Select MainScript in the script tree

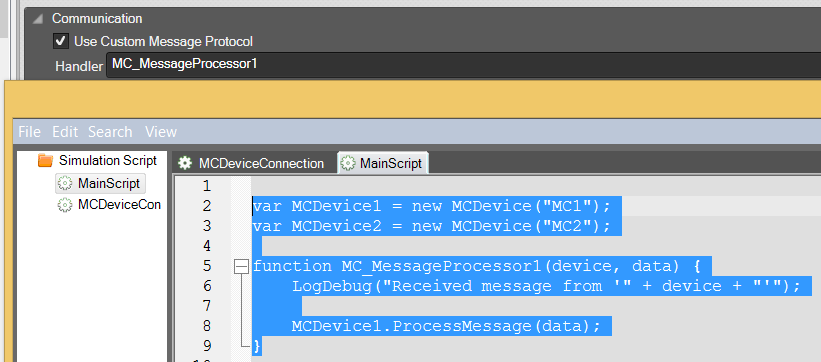(100, 183)
